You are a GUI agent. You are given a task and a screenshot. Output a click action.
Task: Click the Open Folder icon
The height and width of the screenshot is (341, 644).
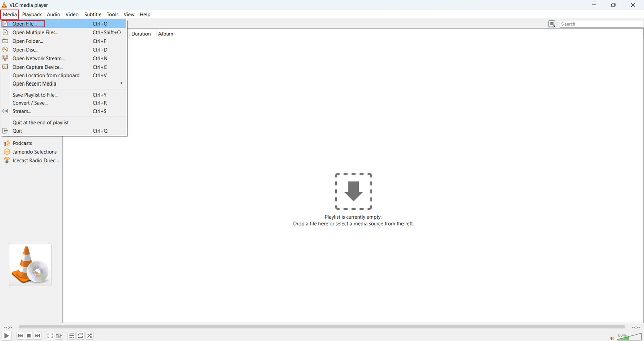(x=5, y=41)
